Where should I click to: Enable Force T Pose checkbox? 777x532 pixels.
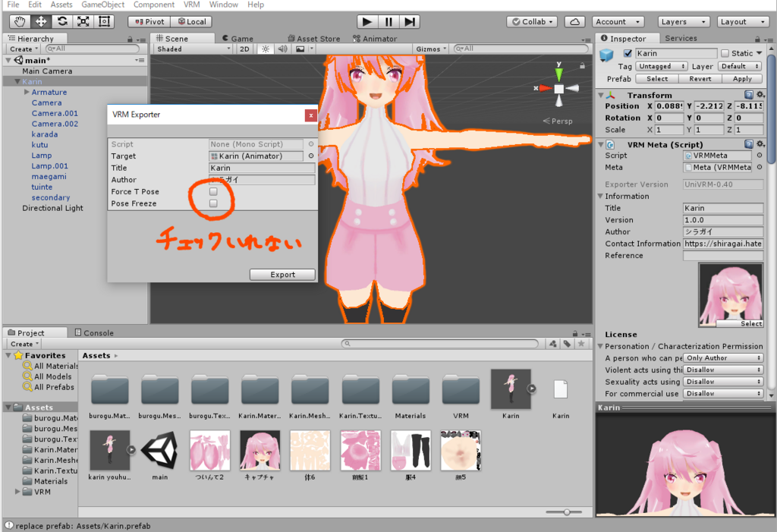tap(213, 191)
